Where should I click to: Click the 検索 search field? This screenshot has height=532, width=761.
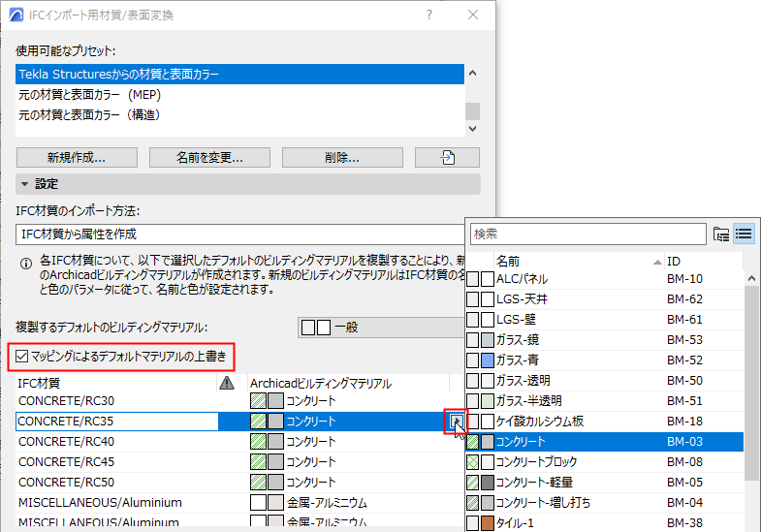click(x=587, y=235)
